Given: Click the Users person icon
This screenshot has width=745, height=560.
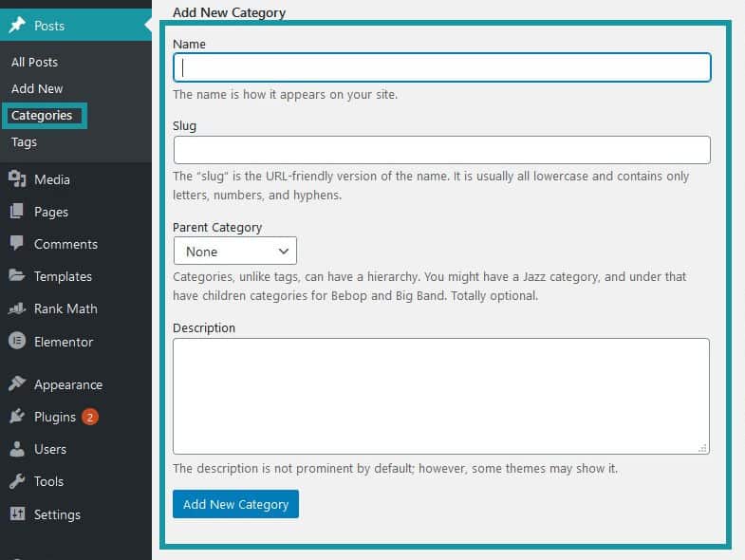Looking at the screenshot, I should pos(16,449).
